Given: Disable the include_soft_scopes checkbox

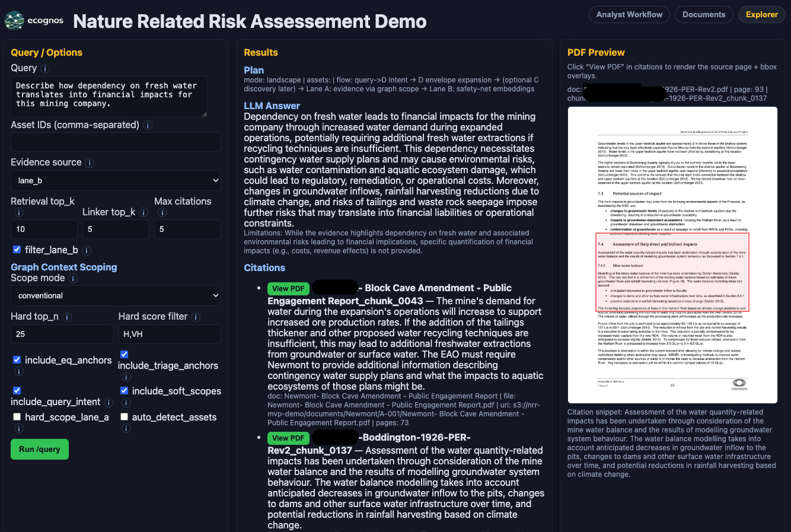Looking at the screenshot, I should click(x=125, y=391).
